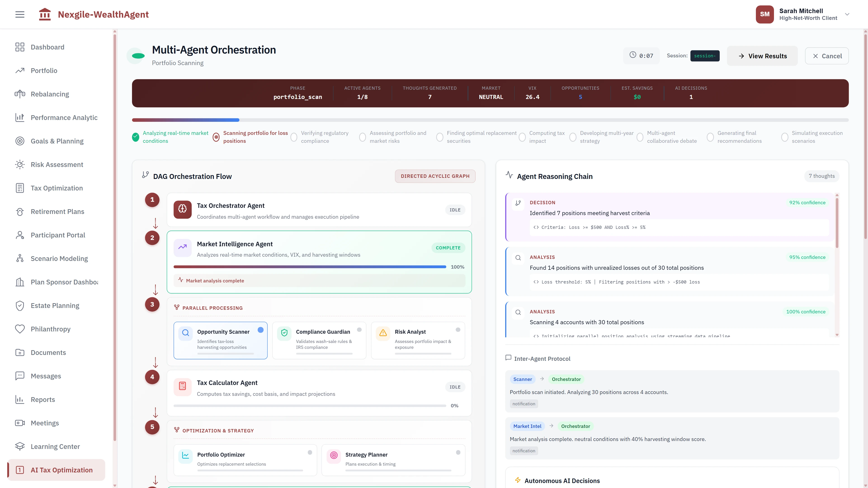Image resolution: width=868 pixels, height=488 pixels.
Task: Select the Compliance Guardian shield icon
Action: point(284,333)
